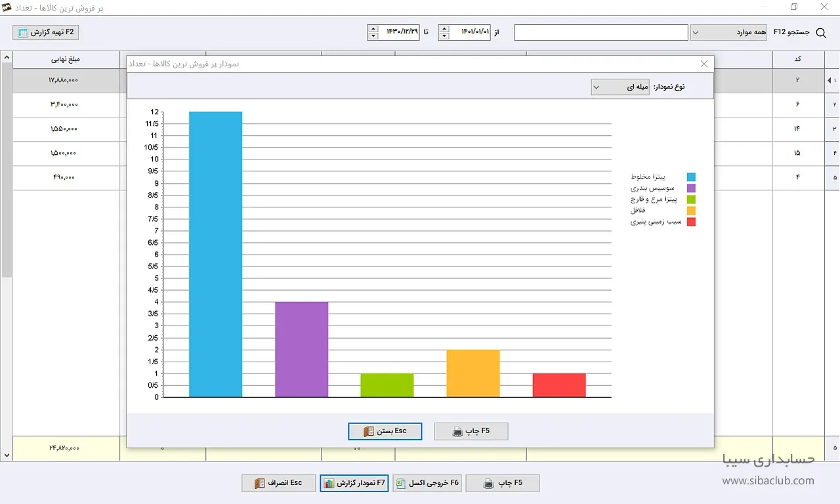Click the F7 chart report icon
This screenshot has width=840, height=504.
[329, 484]
